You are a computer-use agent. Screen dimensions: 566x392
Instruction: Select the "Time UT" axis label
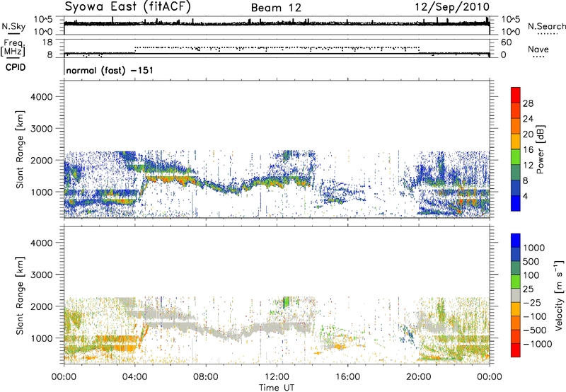(277, 388)
